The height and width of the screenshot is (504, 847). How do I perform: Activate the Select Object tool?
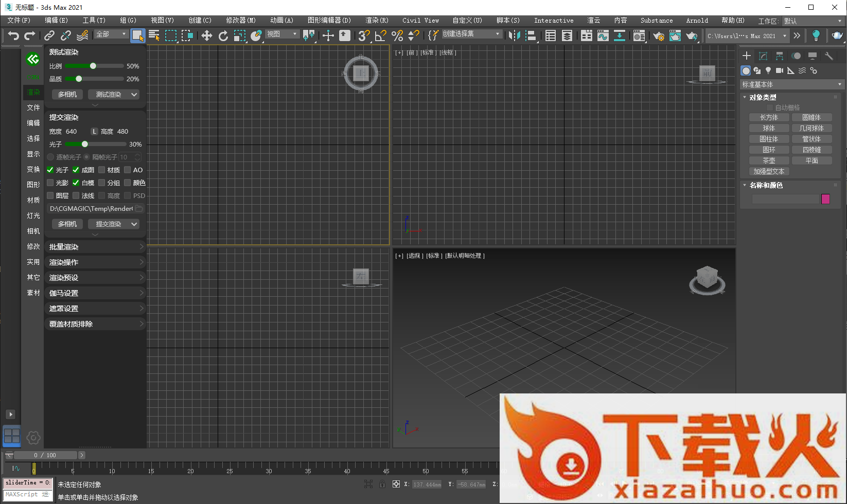pyautogui.click(x=137, y=35)
